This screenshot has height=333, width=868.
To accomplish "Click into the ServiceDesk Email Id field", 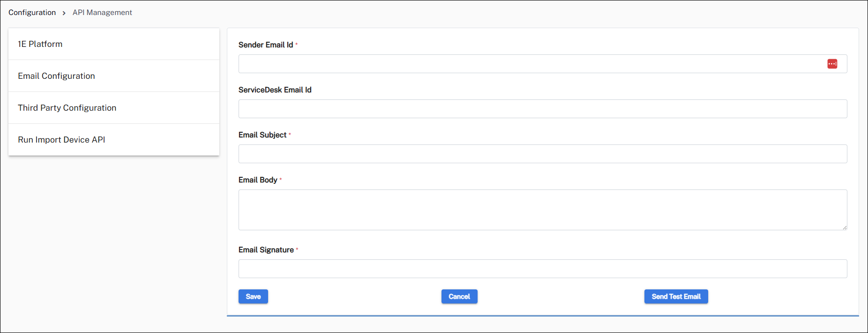I will click(542, 109).
